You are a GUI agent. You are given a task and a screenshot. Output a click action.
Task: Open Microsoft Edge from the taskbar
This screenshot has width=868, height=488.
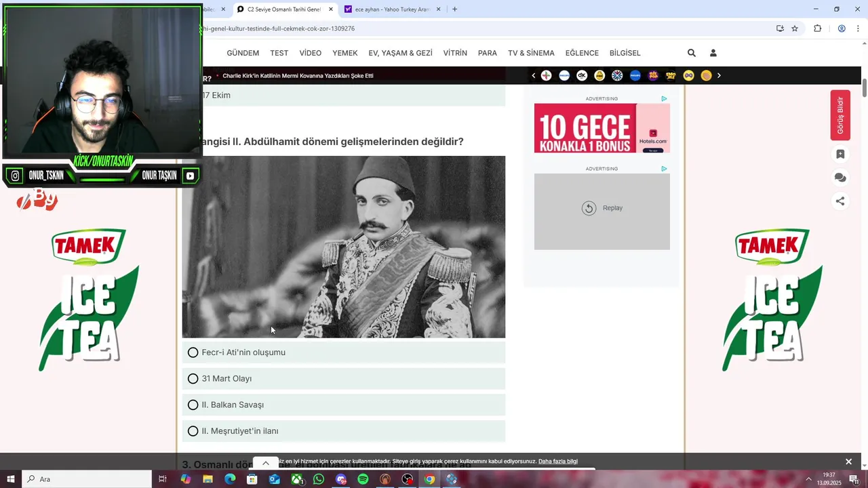230,479
